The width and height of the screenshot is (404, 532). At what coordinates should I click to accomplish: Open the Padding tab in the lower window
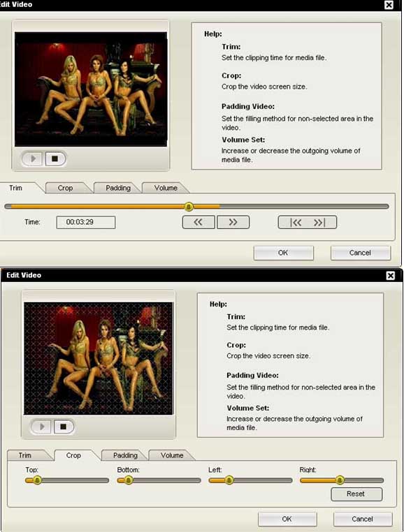[x=125, y=455]
